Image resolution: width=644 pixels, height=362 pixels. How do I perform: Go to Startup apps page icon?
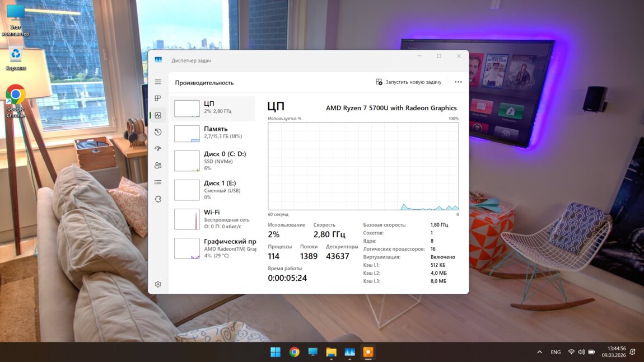point(158,149)
